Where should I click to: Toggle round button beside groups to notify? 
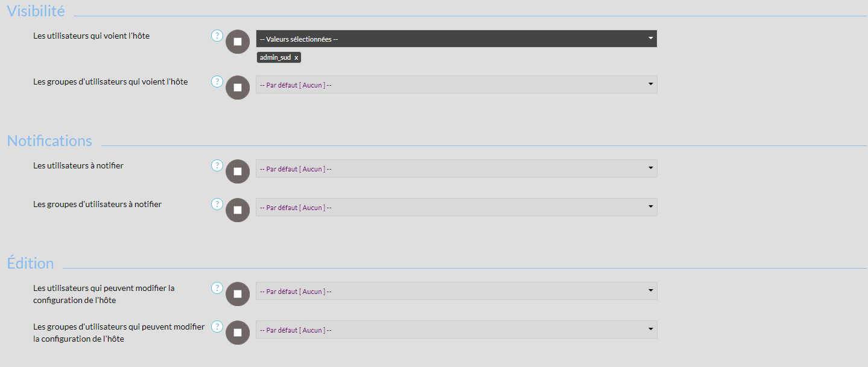pyautogui.click(x=238, y=210)
